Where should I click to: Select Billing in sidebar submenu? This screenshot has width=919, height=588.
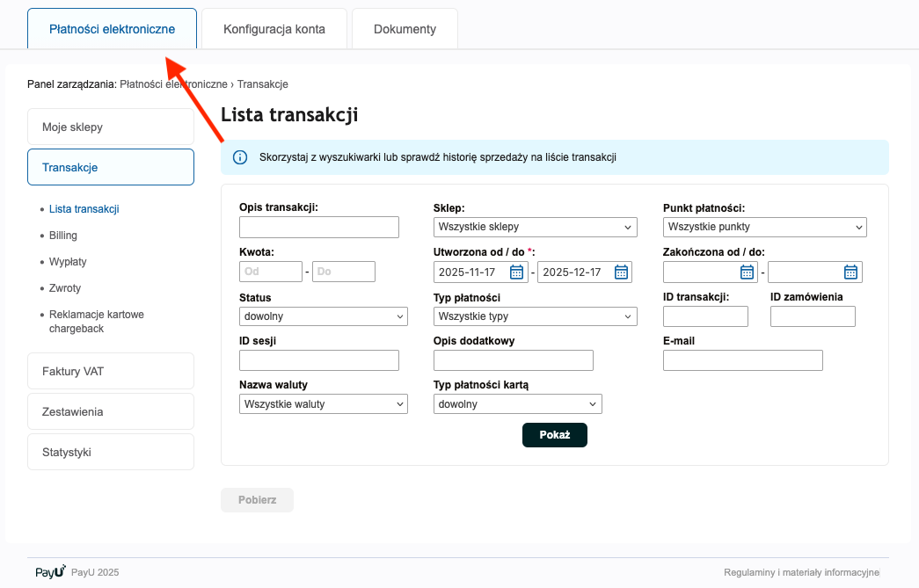[x=63, y=236]
